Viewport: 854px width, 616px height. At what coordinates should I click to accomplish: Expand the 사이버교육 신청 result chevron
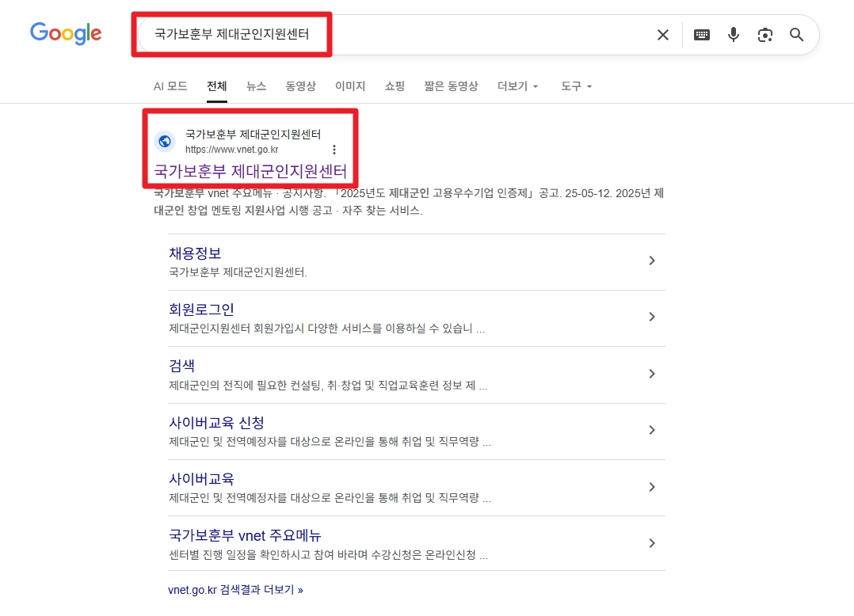[x=652, y=430]
